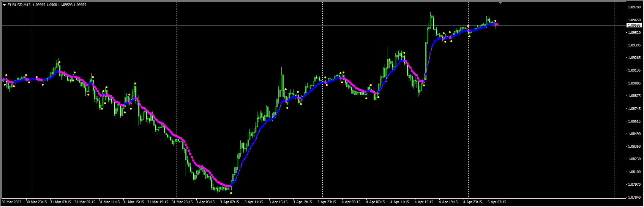This screenshot has width=644, height=207.
Task: Click price axis value 1.08490
Action: point(634,134)
